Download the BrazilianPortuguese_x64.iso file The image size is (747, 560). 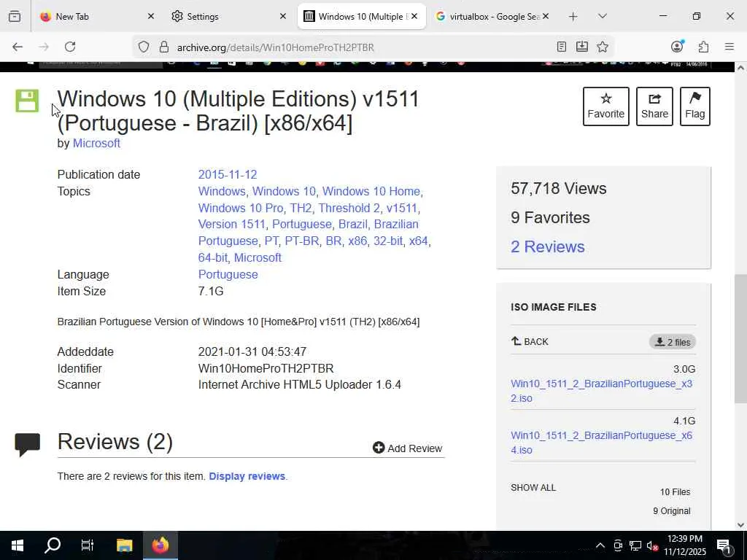click(x=601, y=443)
